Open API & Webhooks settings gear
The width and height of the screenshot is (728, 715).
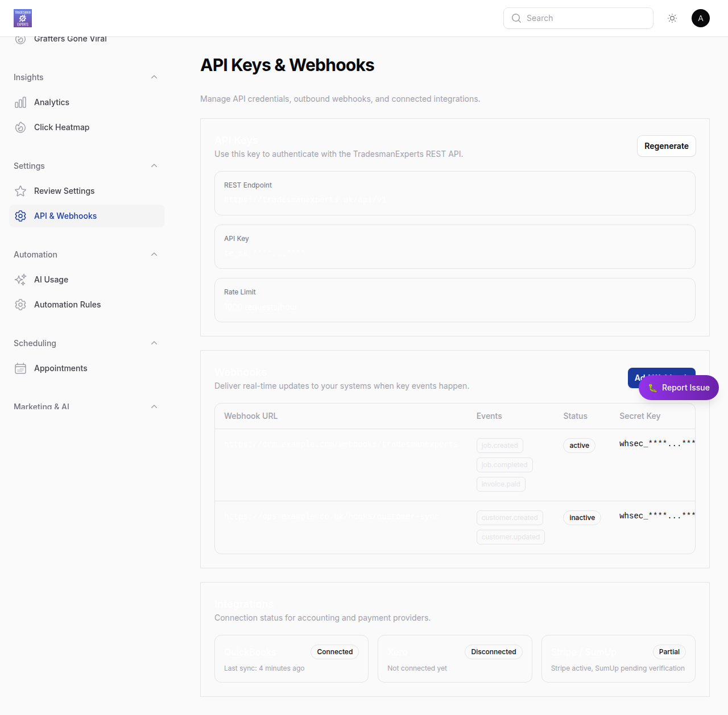(20, 216)
